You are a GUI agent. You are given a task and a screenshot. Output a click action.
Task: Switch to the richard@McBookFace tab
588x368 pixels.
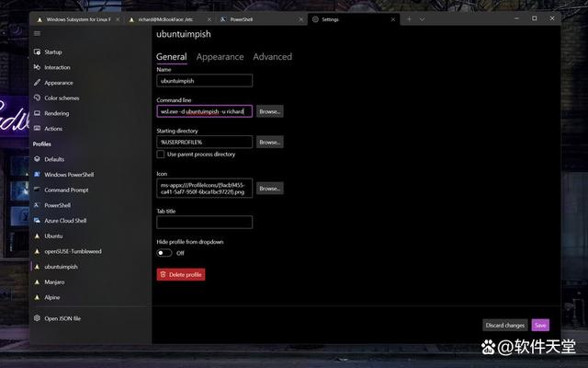click(x=169, y=19)
